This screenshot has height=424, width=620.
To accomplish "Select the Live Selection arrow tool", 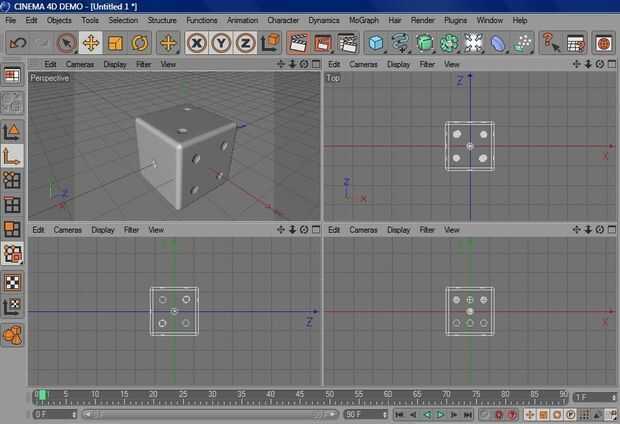I will (x=66, y=43).
